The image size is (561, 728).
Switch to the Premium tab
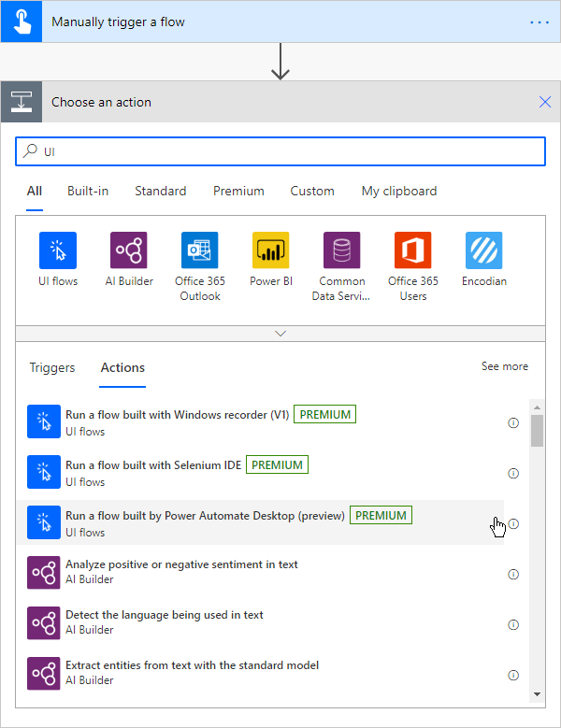238,191
